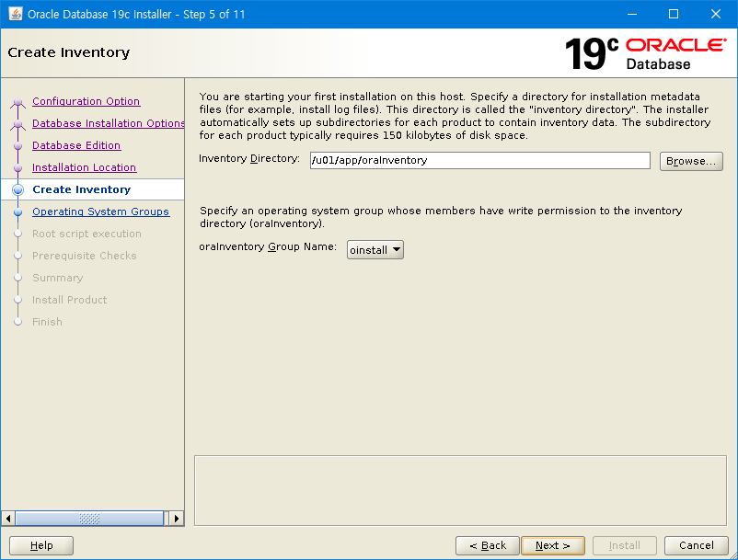738x560 pixels.
Task: Open the Installation Location step
Action: [84, 167]
